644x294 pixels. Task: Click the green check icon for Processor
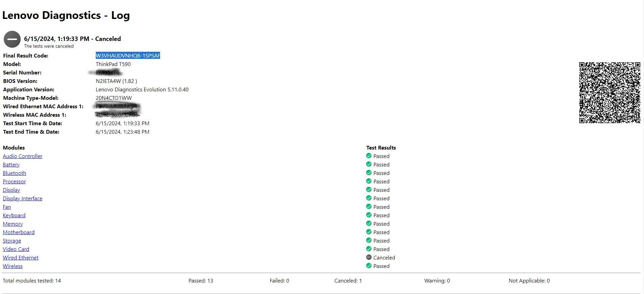click(369, 181)
